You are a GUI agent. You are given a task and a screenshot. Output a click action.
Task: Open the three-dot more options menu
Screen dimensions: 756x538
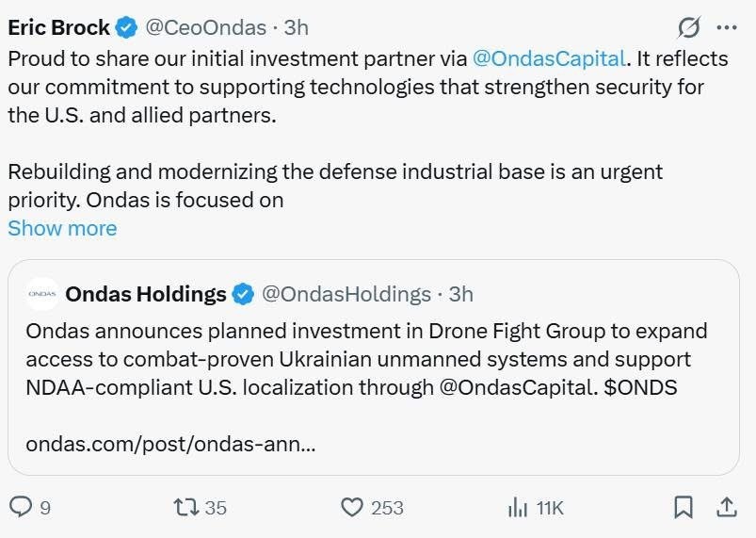[x=726, y=26]
